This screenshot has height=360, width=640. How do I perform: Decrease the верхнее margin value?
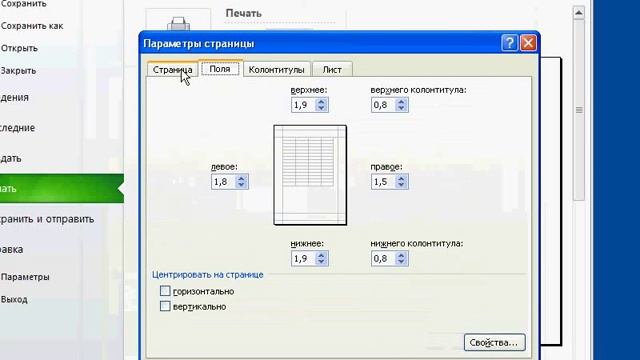pos(321,108)
